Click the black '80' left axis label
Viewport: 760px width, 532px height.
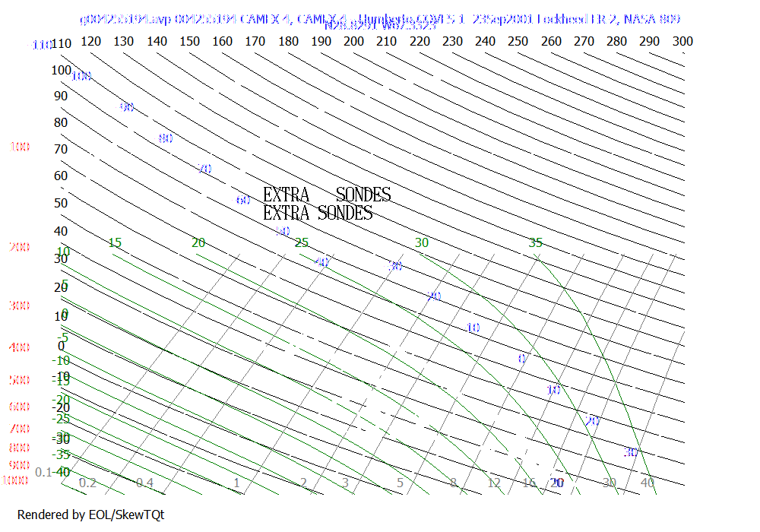(61, 122)
